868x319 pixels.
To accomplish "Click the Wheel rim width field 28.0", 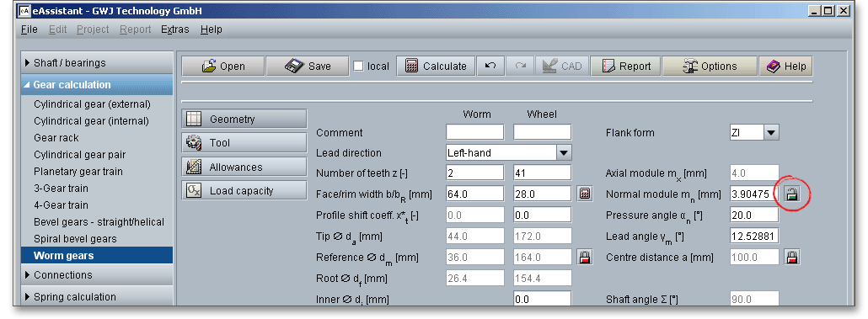I will coord(542,194).
